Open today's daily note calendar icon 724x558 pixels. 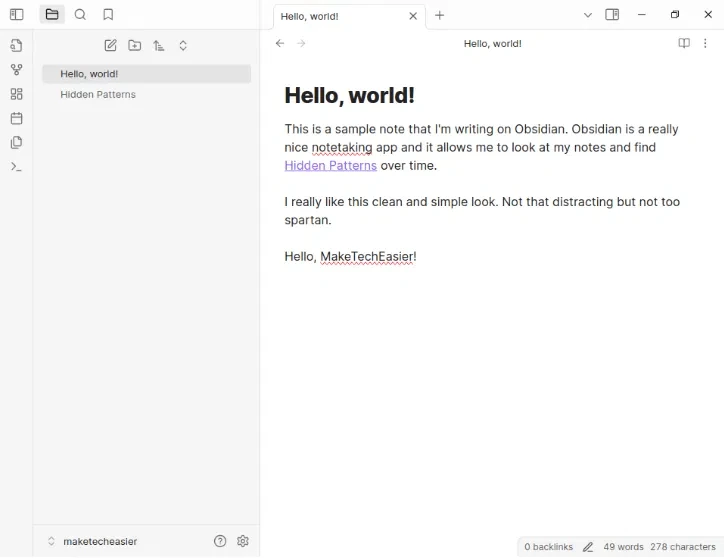[16, 118]
